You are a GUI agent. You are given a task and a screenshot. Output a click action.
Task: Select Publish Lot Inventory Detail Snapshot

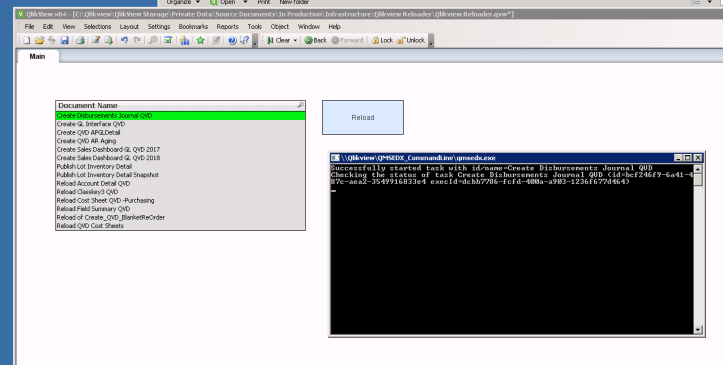tap(180, 175)
